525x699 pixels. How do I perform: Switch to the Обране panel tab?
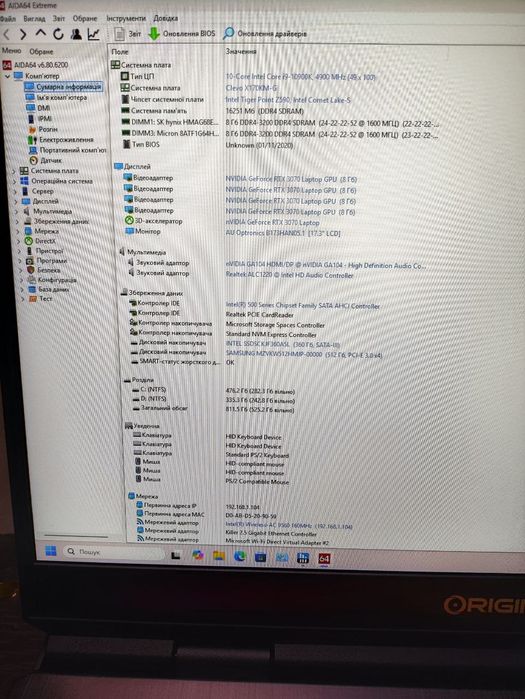tap(41, 51)
